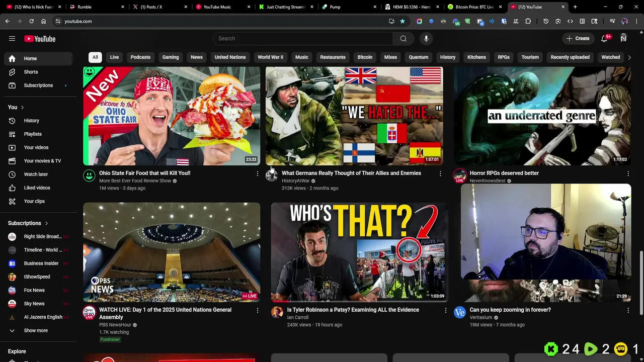The height and width of the screenshot is (362, 644).
Task: Open Playlists in sidebar
Action: (38, 134)
